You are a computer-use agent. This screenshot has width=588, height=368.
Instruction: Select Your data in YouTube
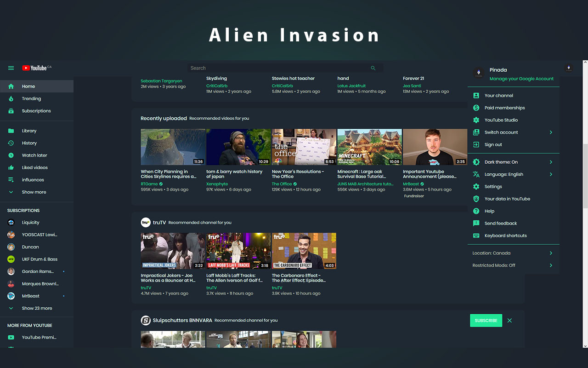click(x=513, y=199)
